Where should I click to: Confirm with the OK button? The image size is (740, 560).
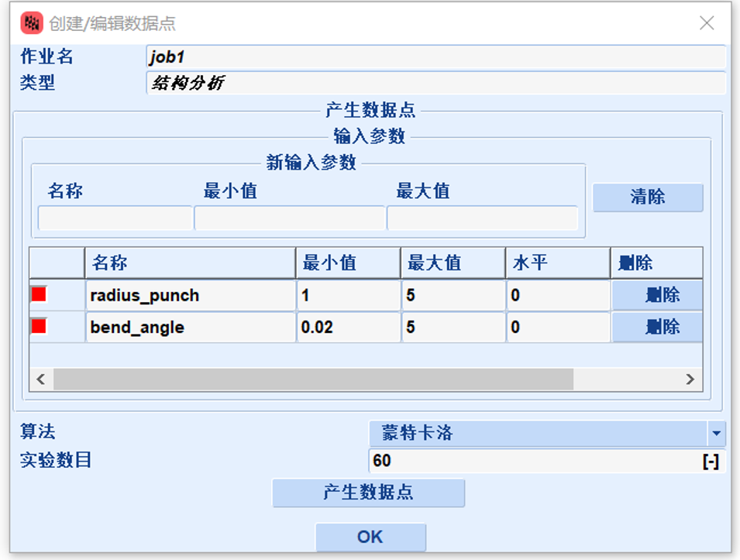370,537
